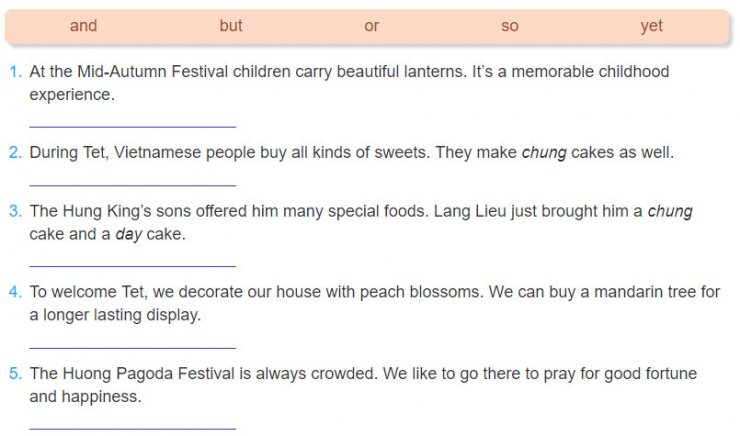Choose the conjunction 'or' in the box

(371, 26)
